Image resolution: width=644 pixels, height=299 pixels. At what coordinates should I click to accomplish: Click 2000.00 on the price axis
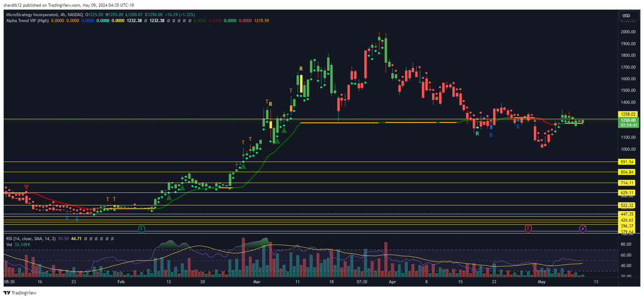[x=628, y=32]
